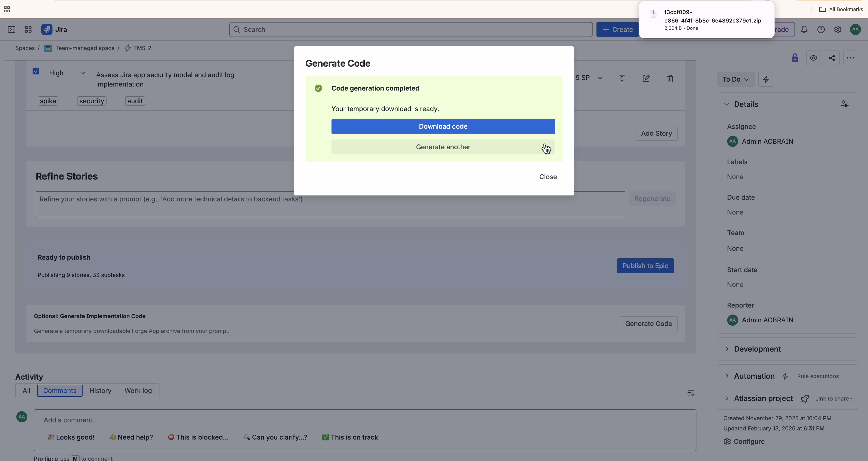Click the notifications bell icon
Image resolution: width=868 pixels, height=461 pixels.
804,30
